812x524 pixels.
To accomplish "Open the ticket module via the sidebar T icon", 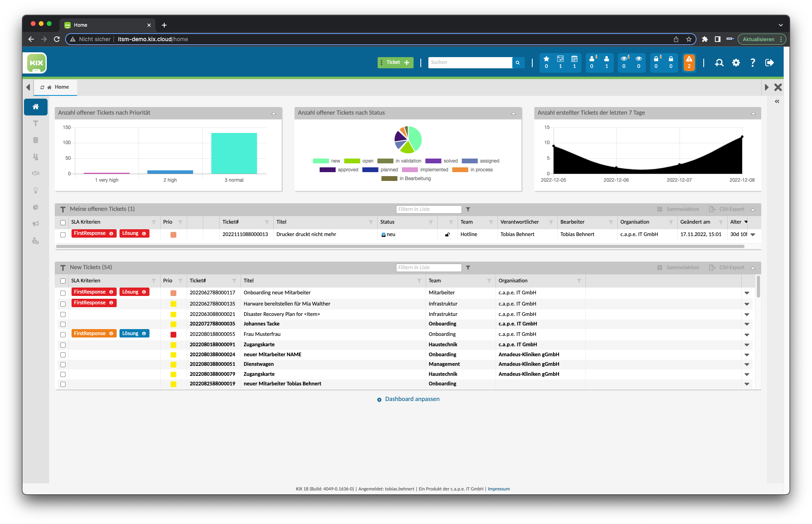I will 36,123.
